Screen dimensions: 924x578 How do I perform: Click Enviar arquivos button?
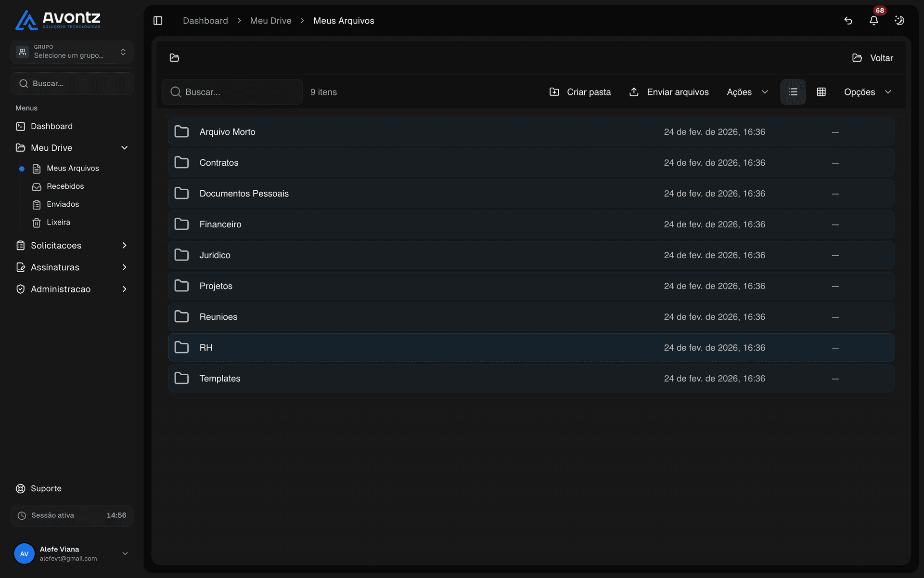(x=668, y=92)
